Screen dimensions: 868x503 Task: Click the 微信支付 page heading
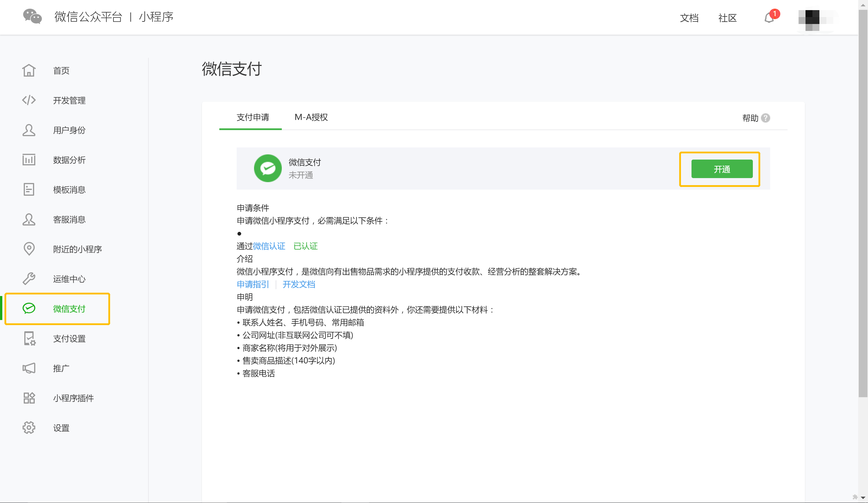pyautogui.click(x=232, y=69)
